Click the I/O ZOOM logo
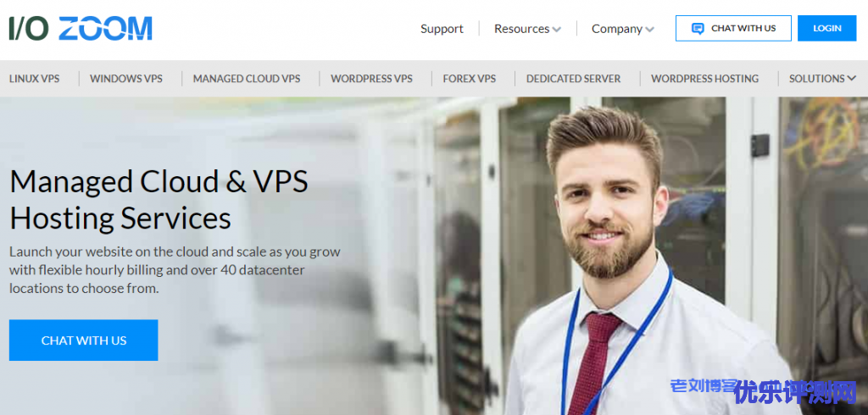Image resolution: width=868 pixels, height=415 pixels. coord(81,28)
